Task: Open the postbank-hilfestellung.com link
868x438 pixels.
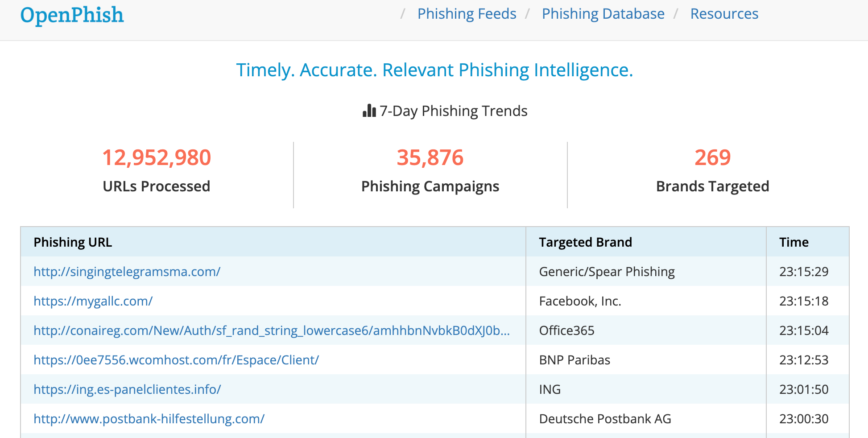Action: [149, 418]
